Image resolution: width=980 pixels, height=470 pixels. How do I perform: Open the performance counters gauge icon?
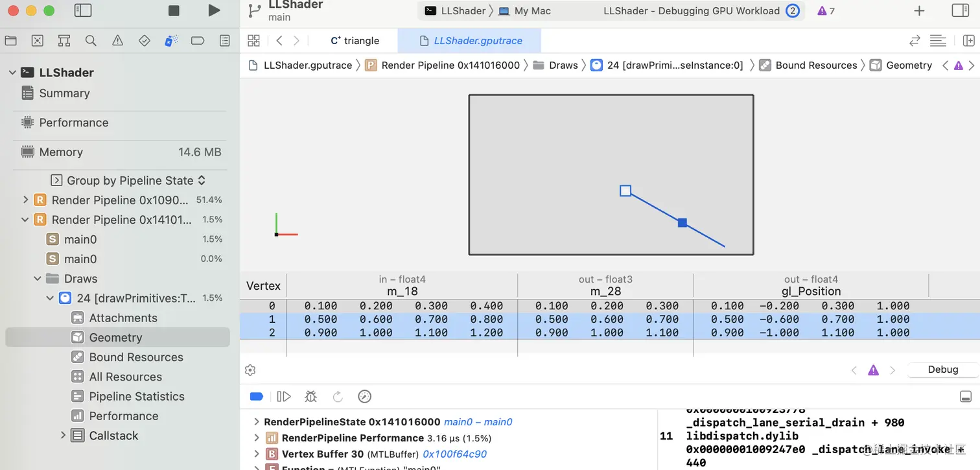point(364,396)
